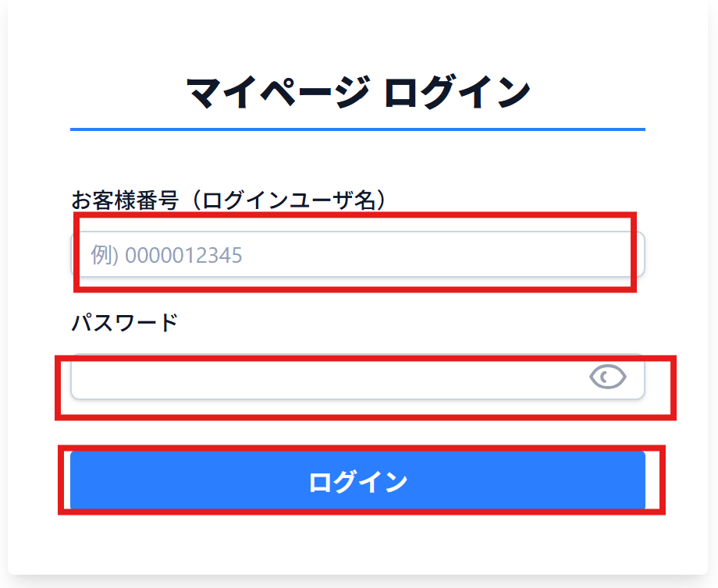Click the パスワード label text
The image size is (718, 588).
pyautogui.click(x=125, y=321)
